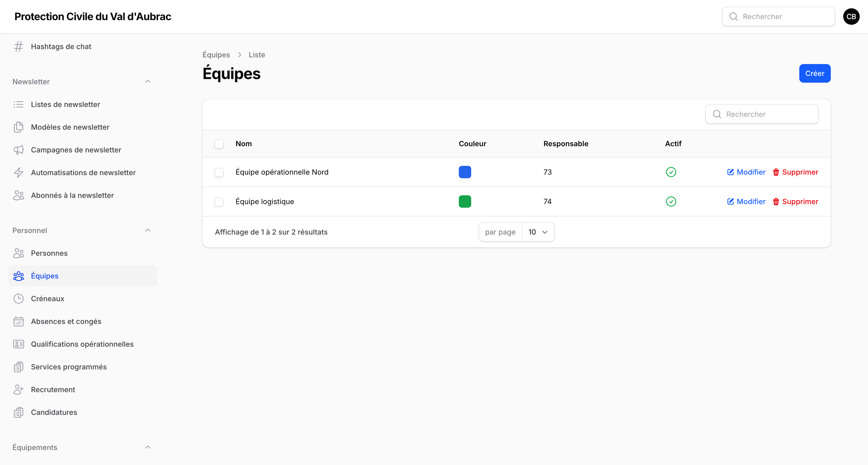Click the Créer button
The image size is (868, 465).
click(815, 73)
